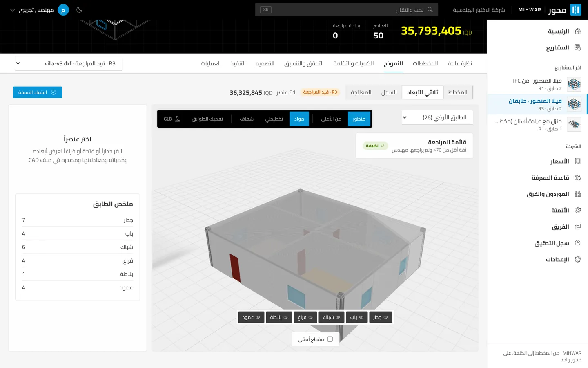The height and width of the screenshot is (368, 588).
Task: Open recent project منزل مع عيادة أسنان
Action: (537, 124)
